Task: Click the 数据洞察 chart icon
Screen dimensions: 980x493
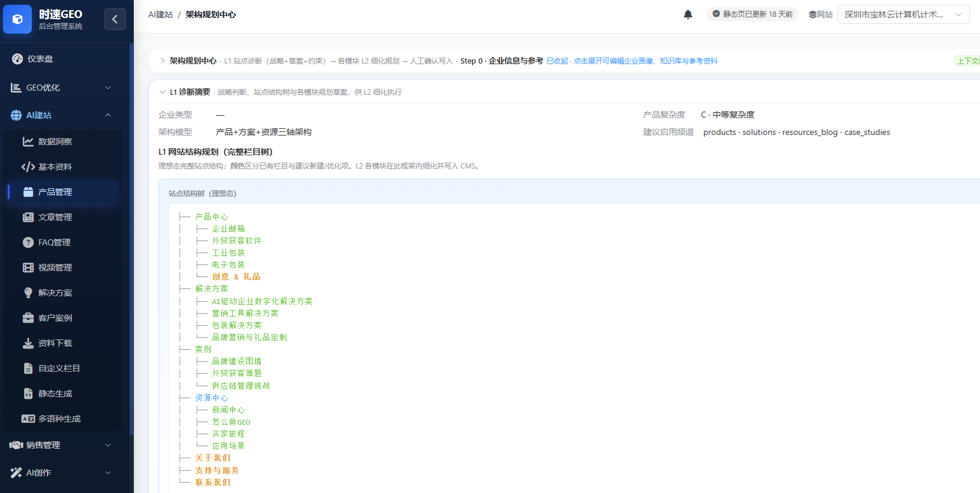Action: click(x=28, y=142)
